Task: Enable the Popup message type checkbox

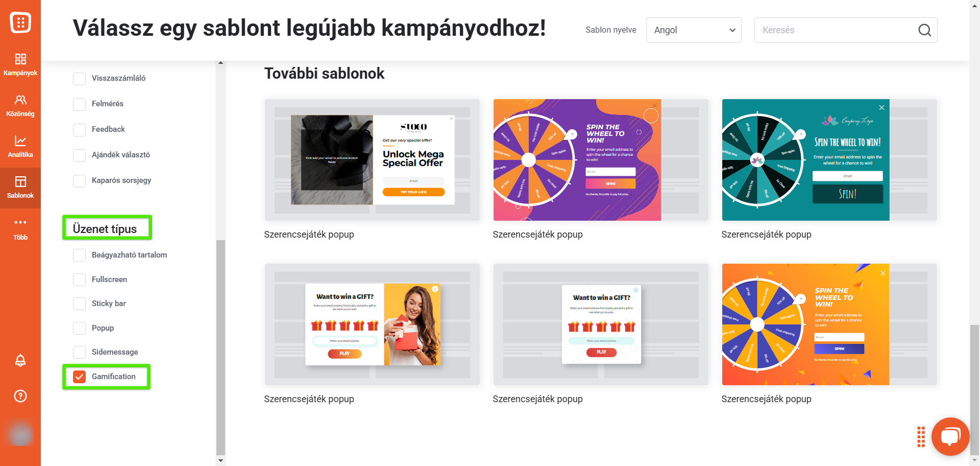Action: [x=79, y=328]
